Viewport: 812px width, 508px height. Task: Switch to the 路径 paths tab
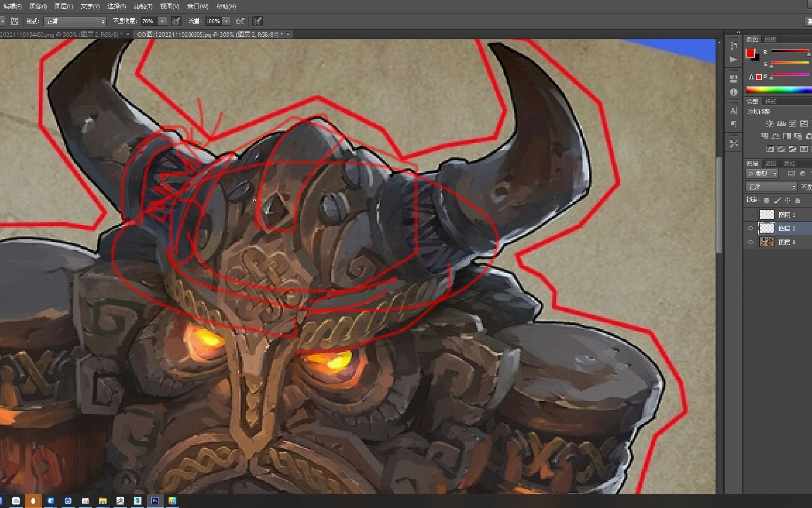pos(789,163)
